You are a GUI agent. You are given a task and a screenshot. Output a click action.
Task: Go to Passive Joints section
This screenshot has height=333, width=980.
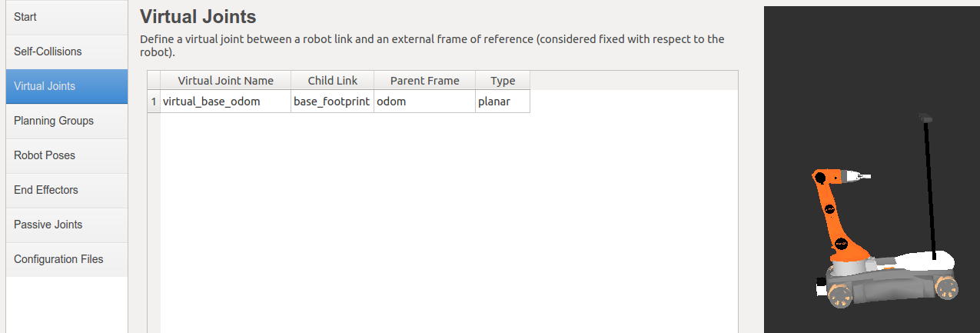pyautogui.click(x=67, y=225)
